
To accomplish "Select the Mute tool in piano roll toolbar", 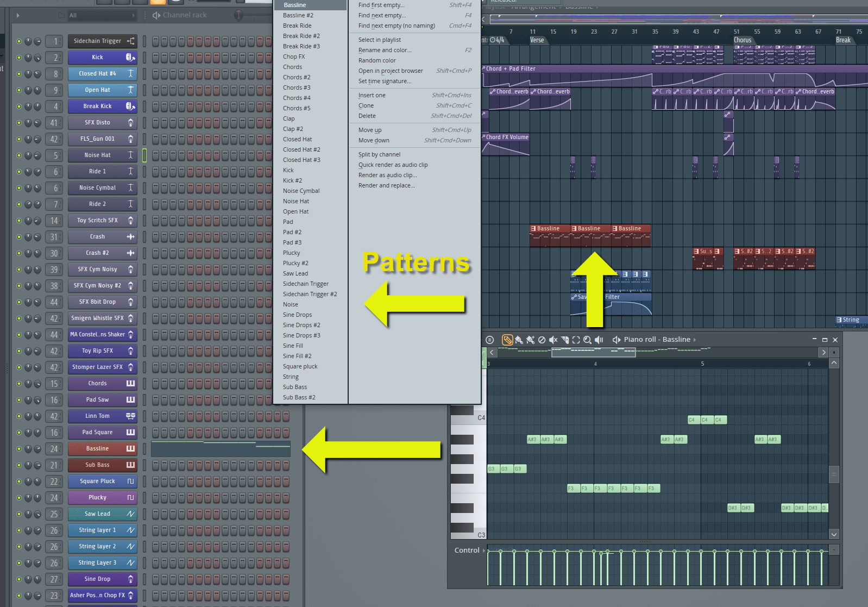I will 553,340.
